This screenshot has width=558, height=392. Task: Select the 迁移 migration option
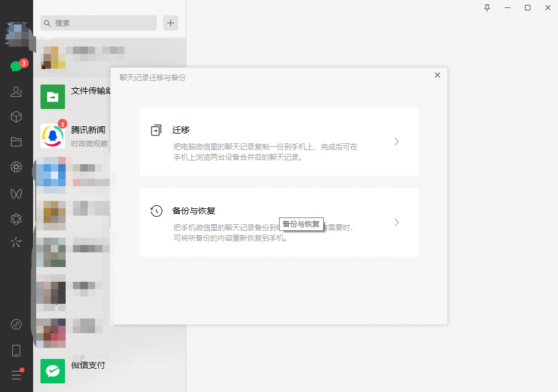pos(279,141)
